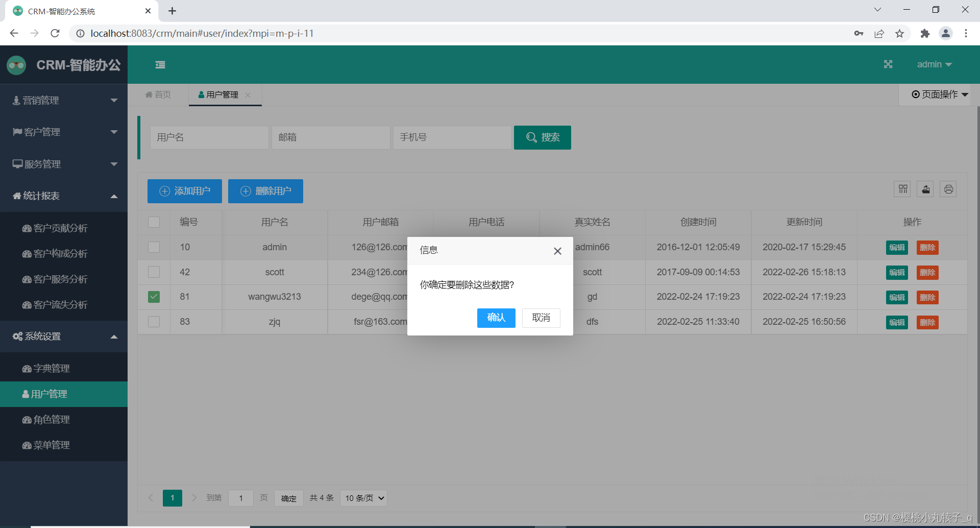Image resolution: width=980 pixels, height=528 pixels.
Task: Open the column display settings icon
Action: [902, 189]
